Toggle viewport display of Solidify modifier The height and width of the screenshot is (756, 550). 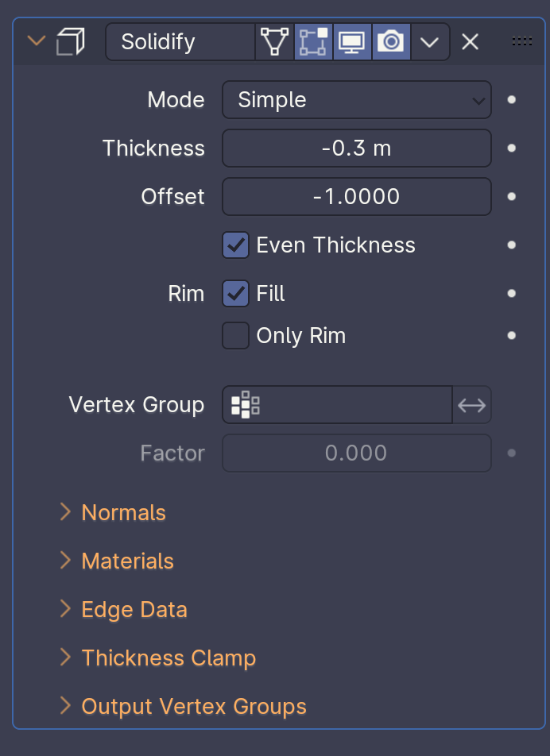point(352,41)
